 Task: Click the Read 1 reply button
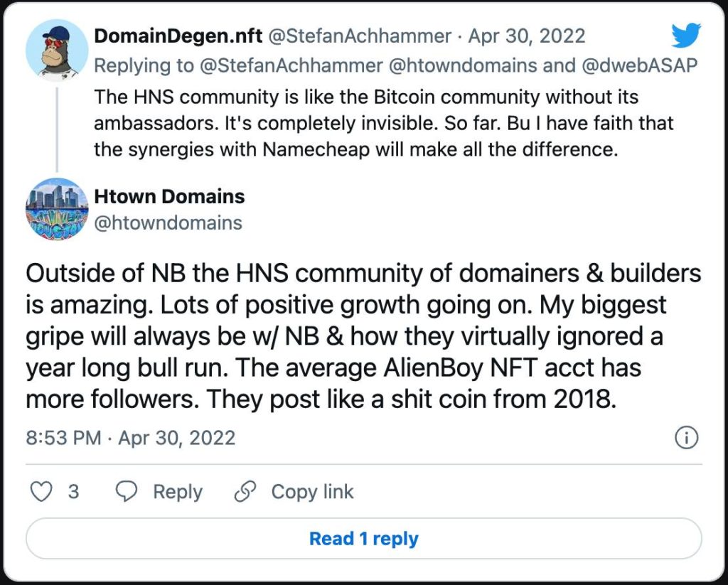(363, 539)
